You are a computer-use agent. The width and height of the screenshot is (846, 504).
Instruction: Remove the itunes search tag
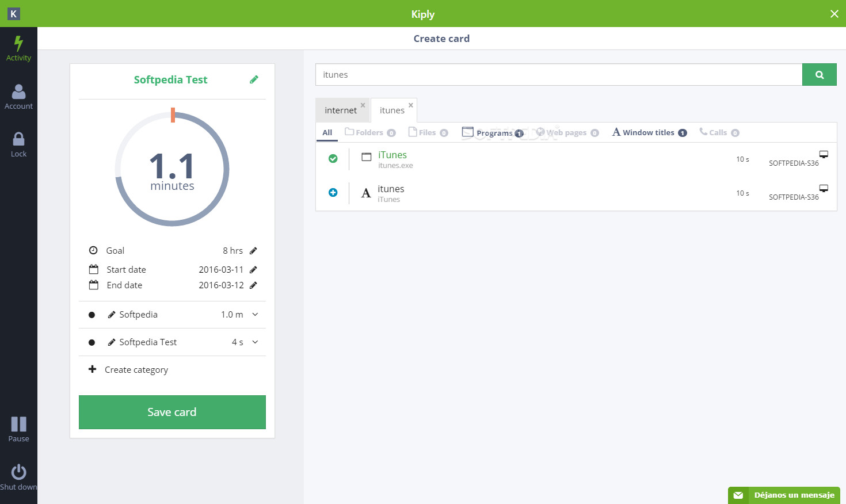point(411,105)
